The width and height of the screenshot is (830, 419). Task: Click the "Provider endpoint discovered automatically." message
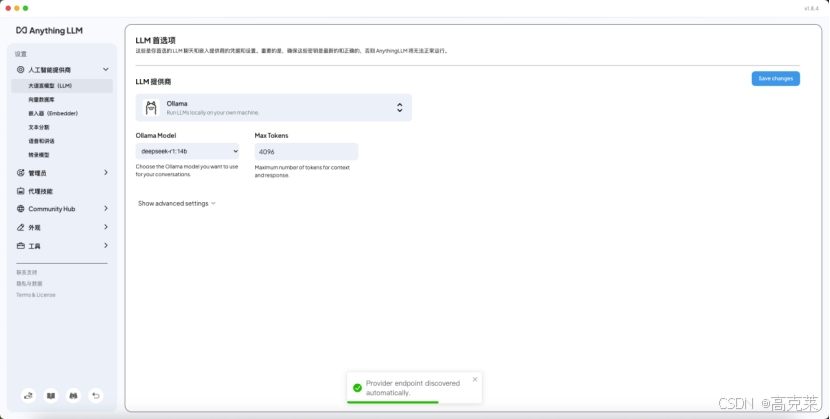click(x=413, y=388)
